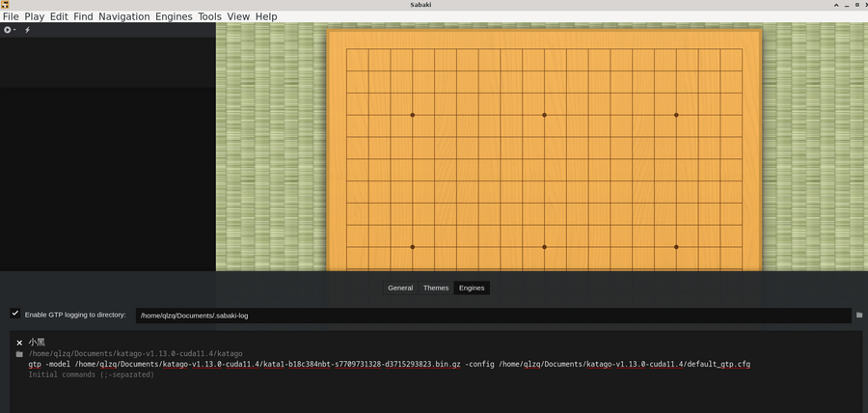Select the Engines preferences tab
Viewport: 868px width, 413px height.
(472, 288)
